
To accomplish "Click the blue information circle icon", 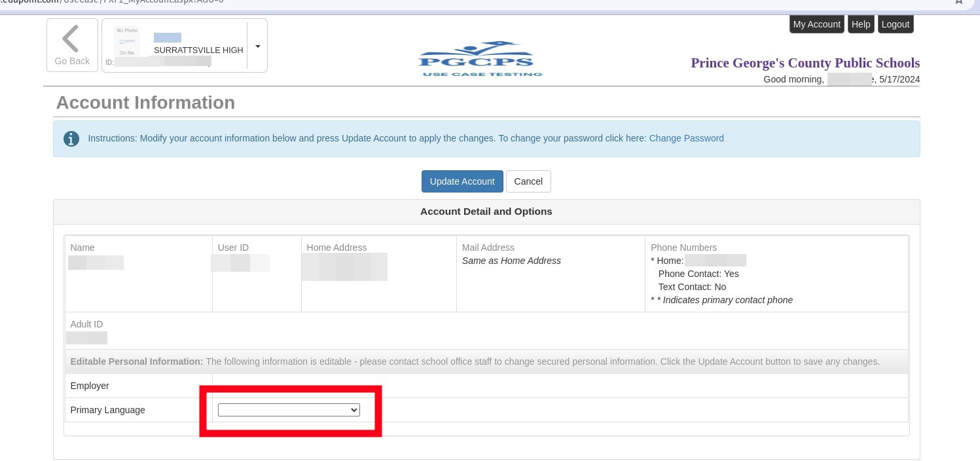I will coord(71,139).
